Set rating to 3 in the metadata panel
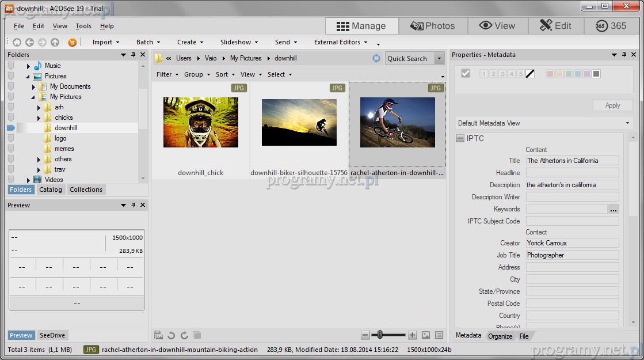This screenshot has width=644, height=360. click(502, 74)
